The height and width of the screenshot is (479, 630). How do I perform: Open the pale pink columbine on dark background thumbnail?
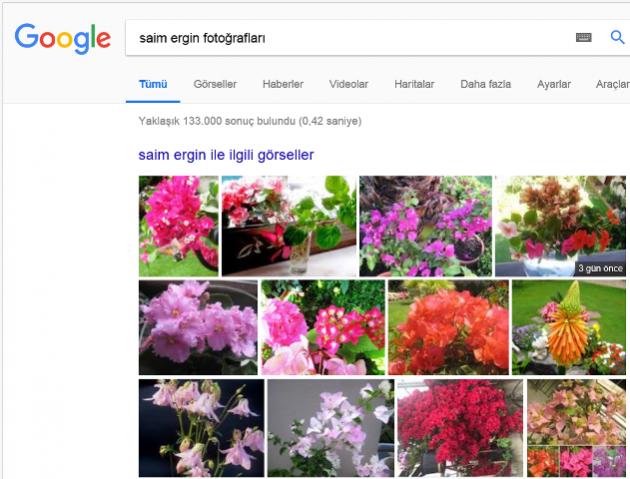pos(202,428)
